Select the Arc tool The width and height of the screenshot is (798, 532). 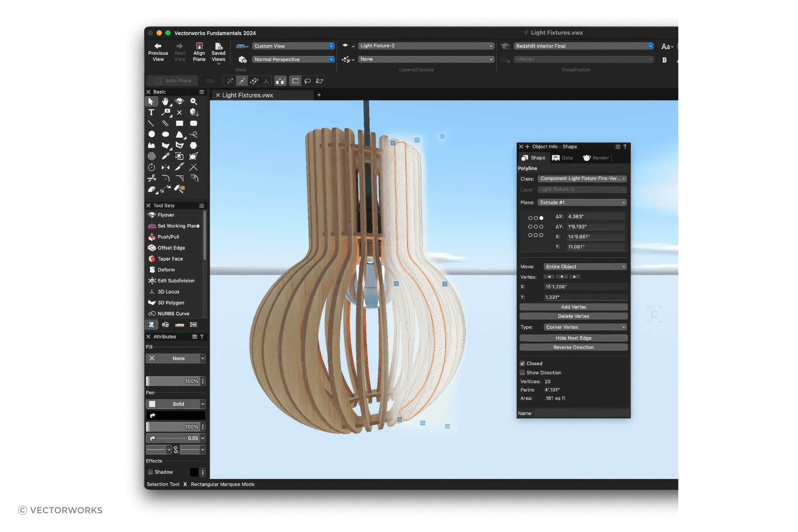[x=180, y=134]
